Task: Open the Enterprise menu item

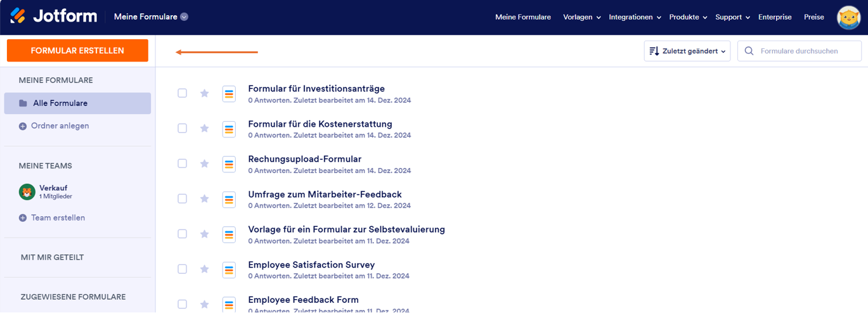Action: click(775, 17)
